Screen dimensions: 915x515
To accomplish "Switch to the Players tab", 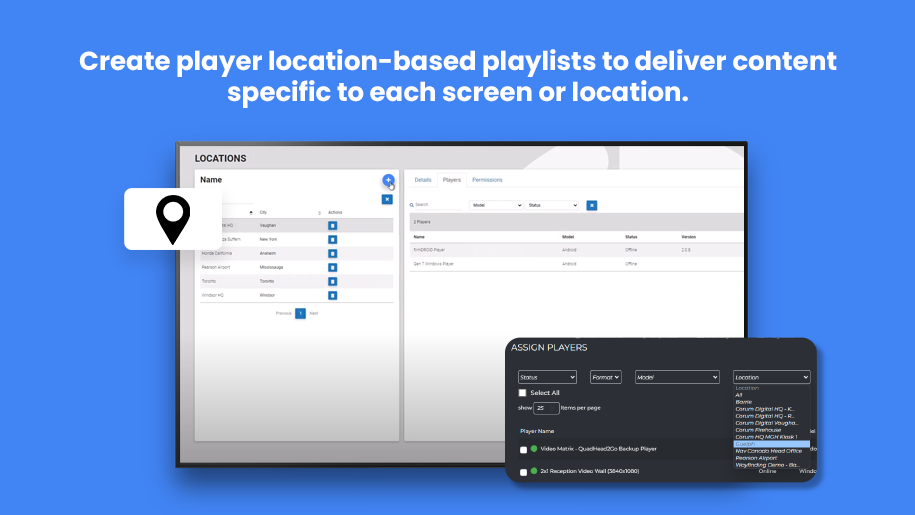I will pyautogui.click(x=452, y=180).
